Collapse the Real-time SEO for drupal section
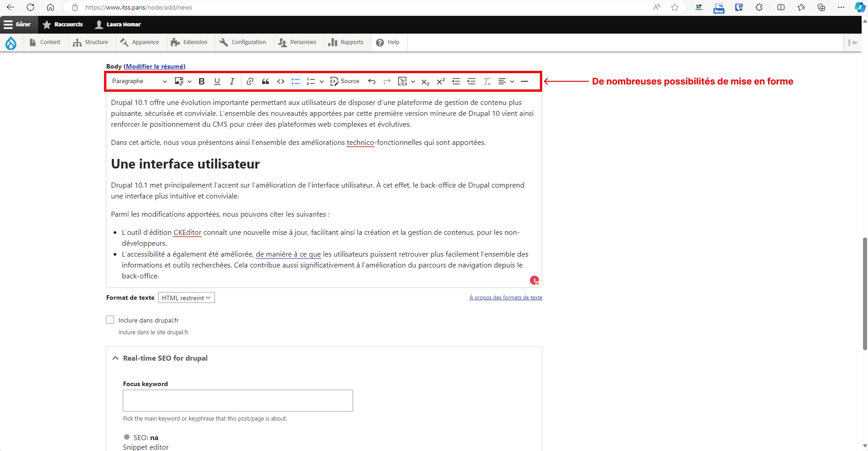868x451 pixels. point(116,358)
